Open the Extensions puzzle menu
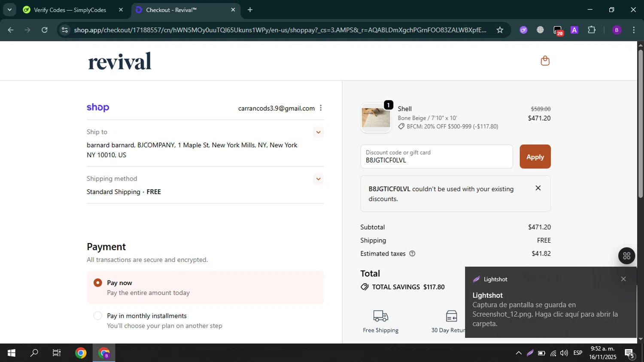 (x=592, y=30)
